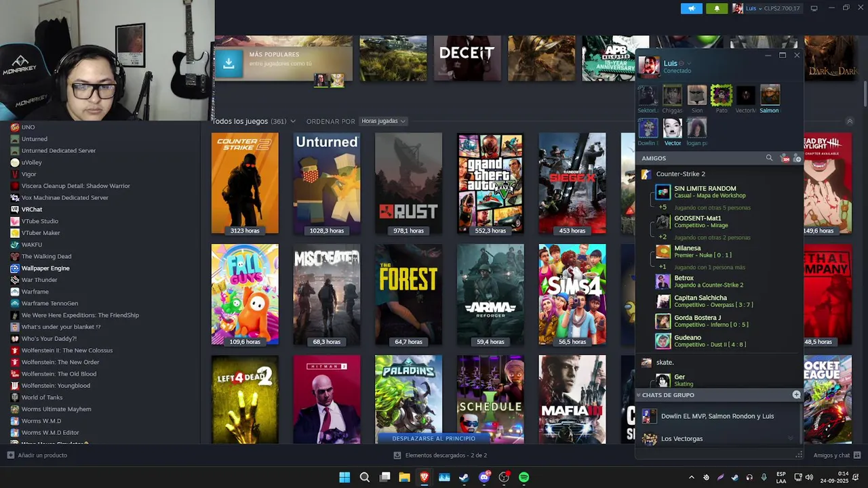Open the green notifications bell
The height and width of the screenshot is (488, 868).
pyautogui.click(x=717, y=8)
